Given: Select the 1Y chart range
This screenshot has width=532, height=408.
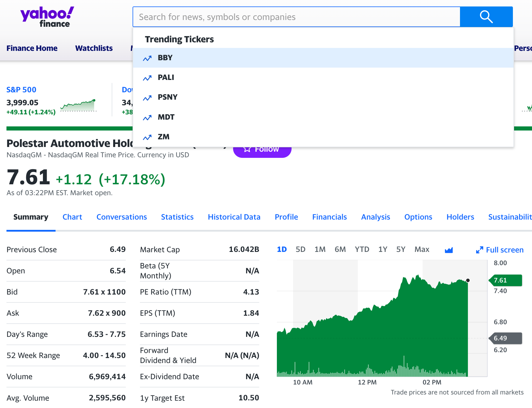Looking at the screenshot, I should coord(383,250).
